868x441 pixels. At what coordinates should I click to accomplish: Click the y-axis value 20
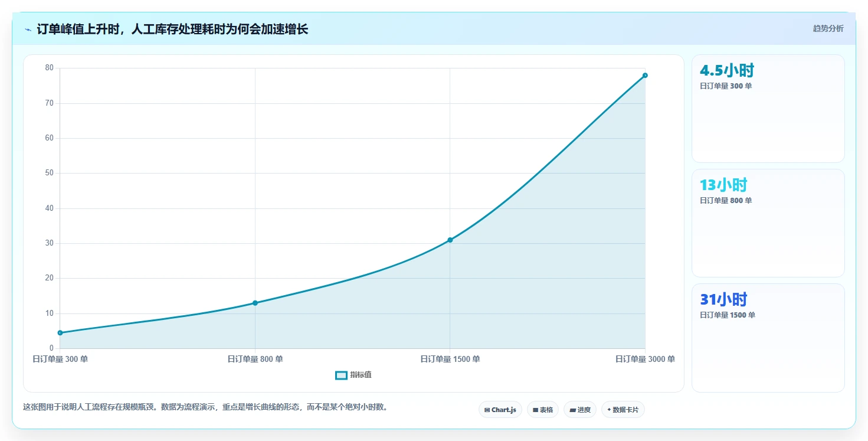click(50, 278)
